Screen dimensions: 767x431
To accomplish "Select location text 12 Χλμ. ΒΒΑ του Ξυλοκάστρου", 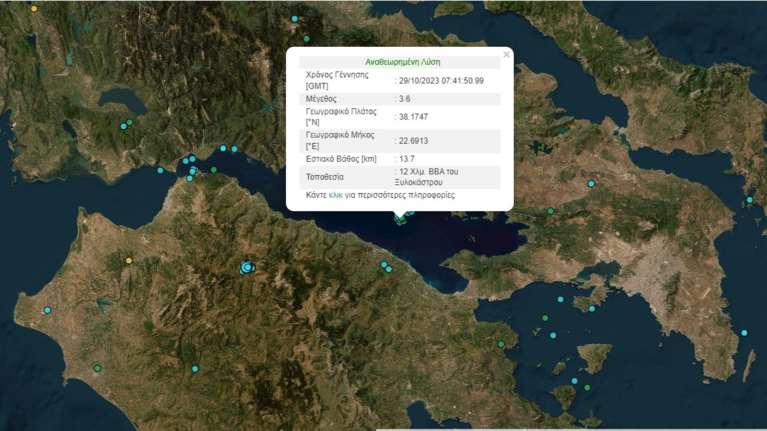I will pos(427,177).
